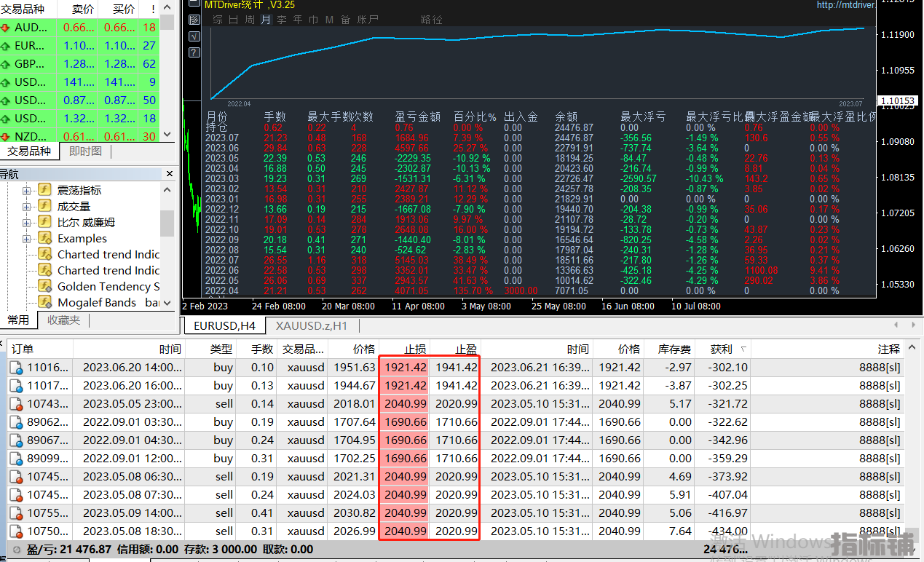Image resolution: width=924 pixels, height=562 pixels.
Task: Expand the 震荡指标 tree node
Action: (27, 190)
